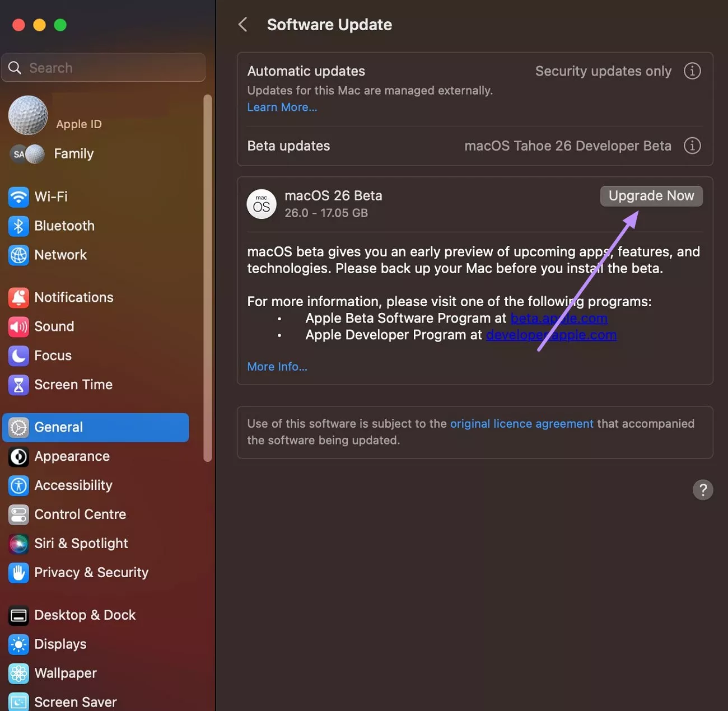Click the Screen Saver label
The width and height of the screenshot is (728, 711).
[76, 702]
